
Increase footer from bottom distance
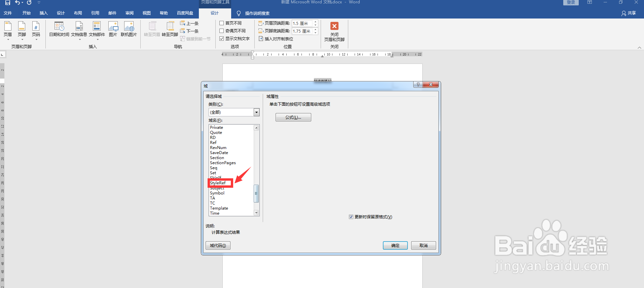(x=316, y=29)
